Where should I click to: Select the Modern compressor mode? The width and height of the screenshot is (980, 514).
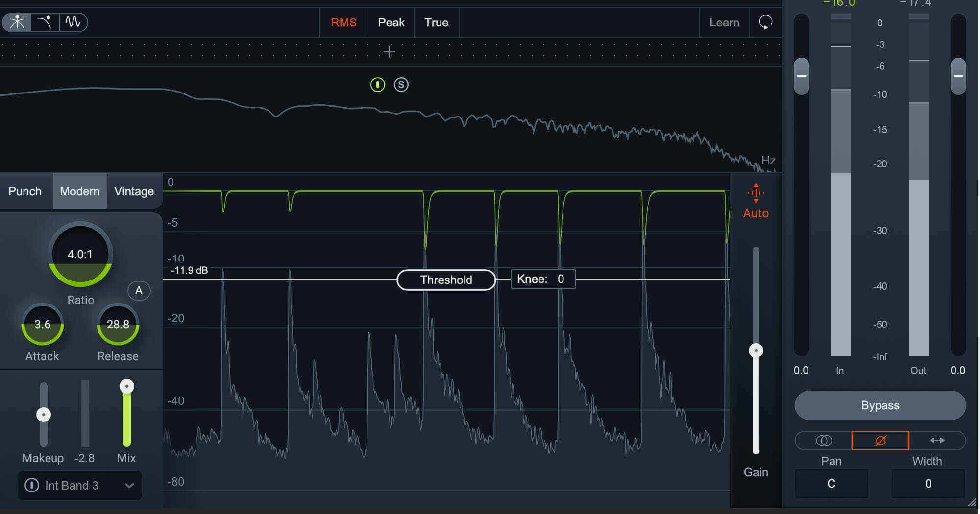pyautogui.click(x=79, y=191)
